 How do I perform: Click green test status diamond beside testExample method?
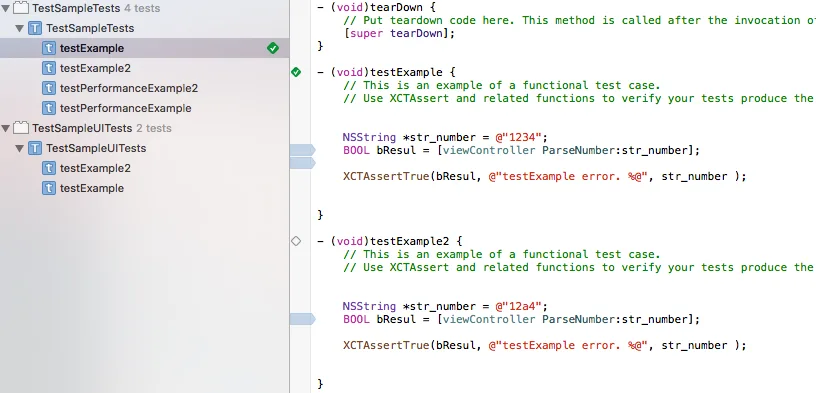296,72
